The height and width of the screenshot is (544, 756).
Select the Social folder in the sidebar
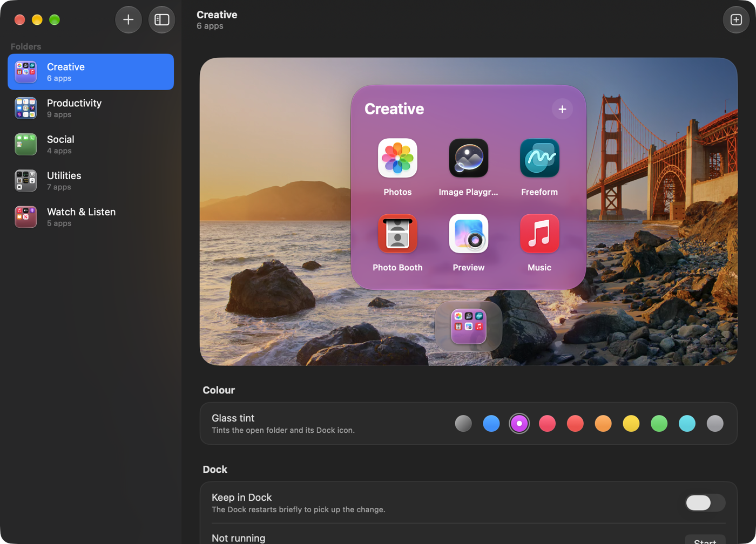[91, 144]
